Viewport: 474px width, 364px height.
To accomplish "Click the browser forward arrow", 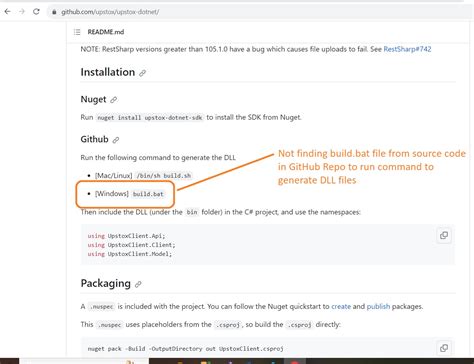I will point(22,12).
